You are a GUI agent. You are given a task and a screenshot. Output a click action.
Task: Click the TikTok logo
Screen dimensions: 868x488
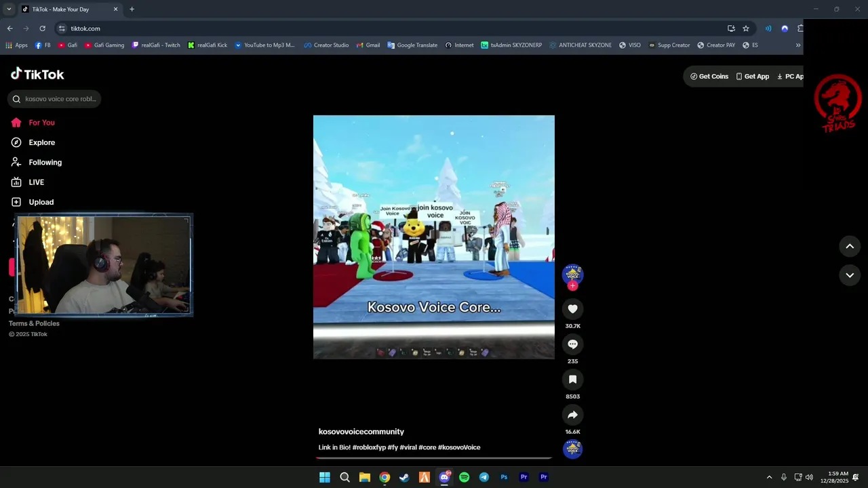coord(37,74)
